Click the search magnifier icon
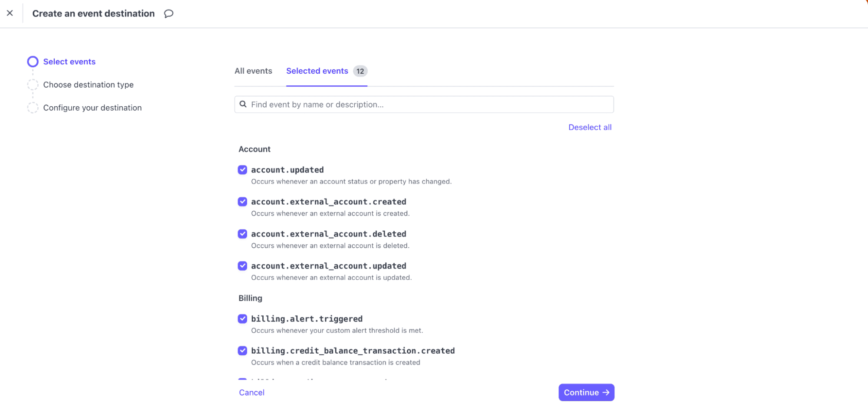 coord(243,104)
